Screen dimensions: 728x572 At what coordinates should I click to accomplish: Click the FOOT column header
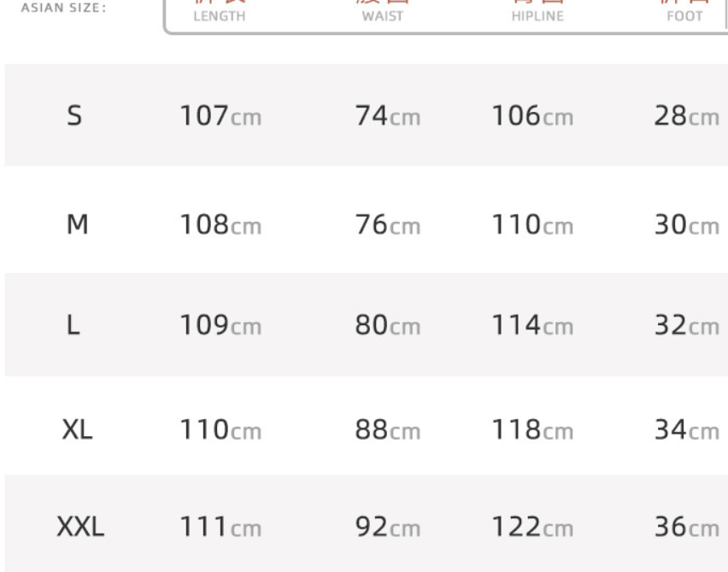684,15
